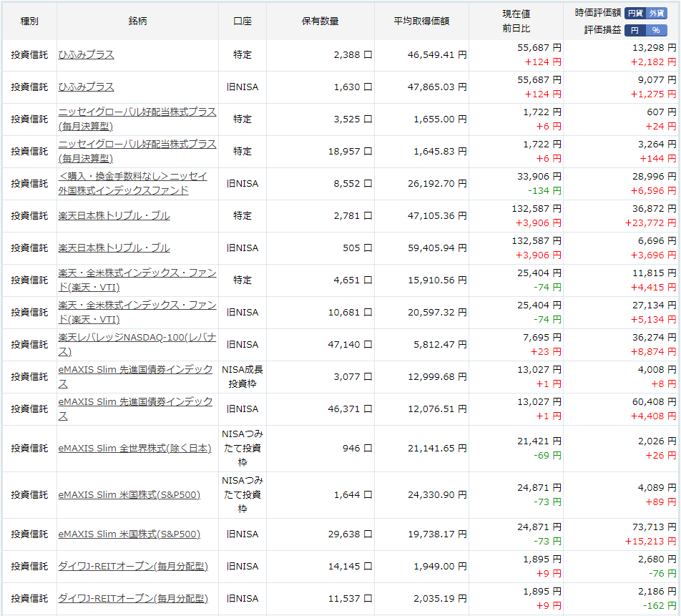Open eMAXIS Slim 米国株式(S&P500) in NISAつみたて投資枠 row
Image resolution: width=681 pixels, height=616 pixels.
(129, 495)
